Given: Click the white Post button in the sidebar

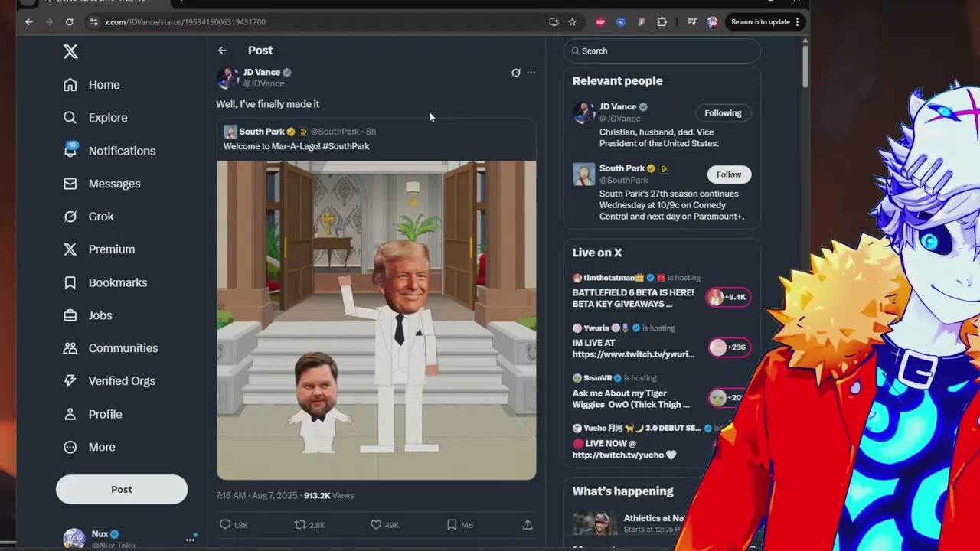Looking at the screenshot, I should coord(122,489).
